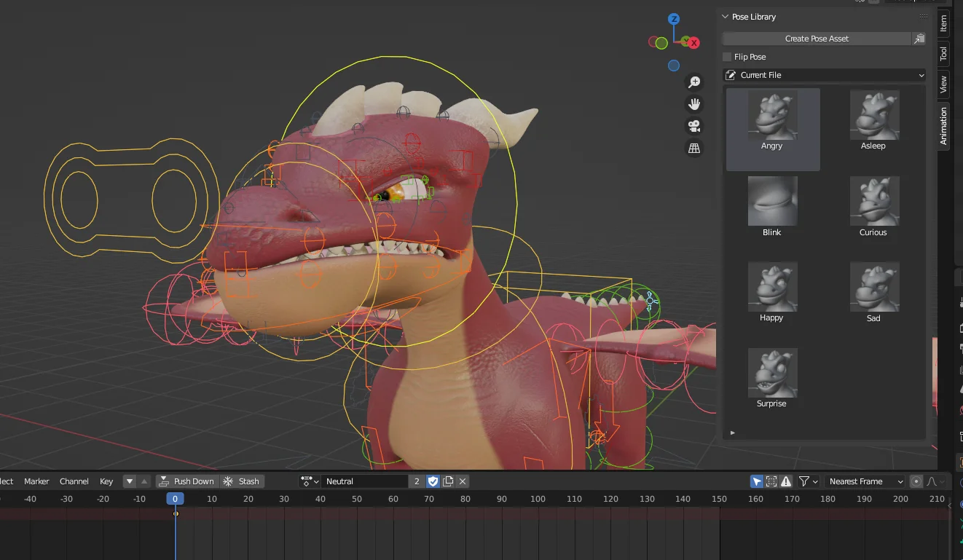Open the filter funnel icon in the timeline header
The width and height of the screenshot is (963, 560).
pyautogui.click(x=803, y=481)
